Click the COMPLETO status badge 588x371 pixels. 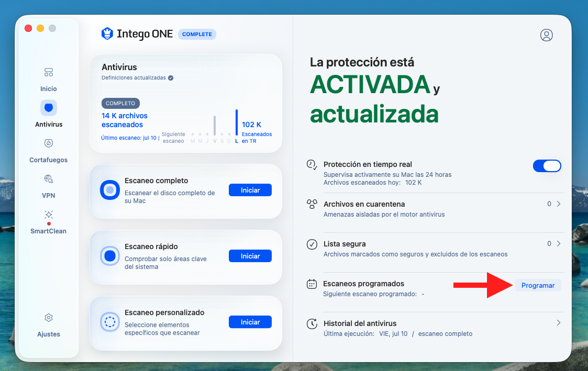pyautogui.click(x=120, y=103)
